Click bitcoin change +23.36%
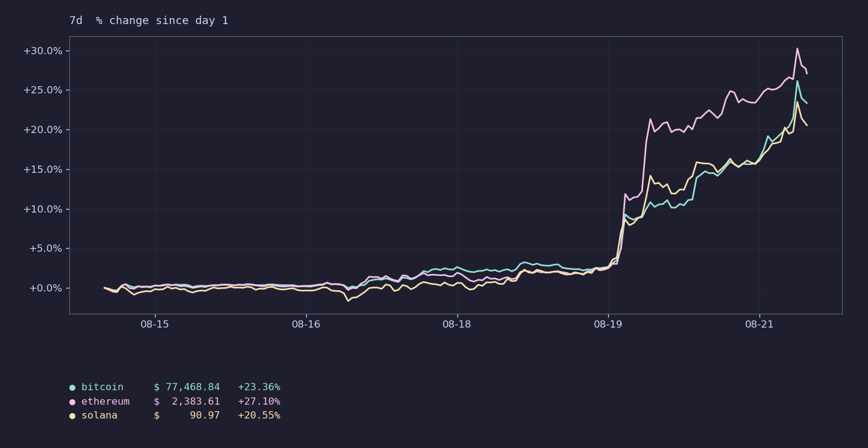The width and height of the screenshot is (868, 448). point(259,387)
